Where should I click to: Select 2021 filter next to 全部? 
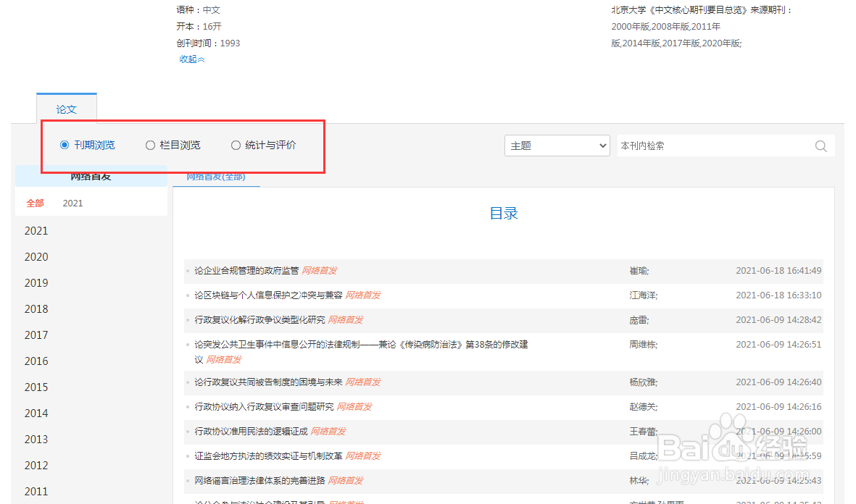click(x=72, y=203)
